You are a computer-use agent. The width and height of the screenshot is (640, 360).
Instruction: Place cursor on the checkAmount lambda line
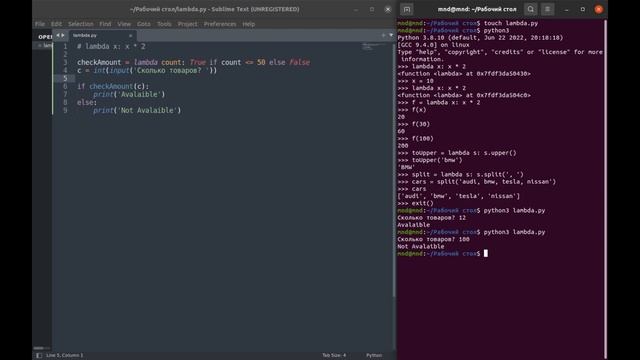click(x=193, y=62)
